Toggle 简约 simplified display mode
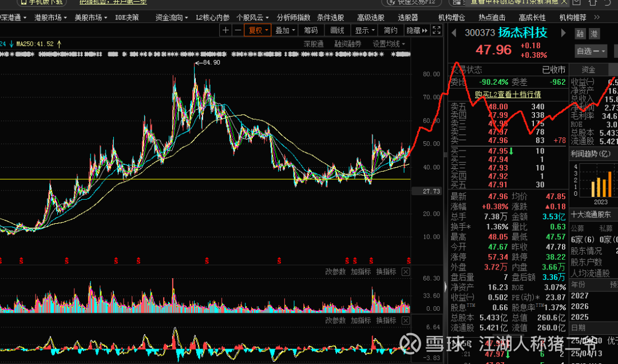This screenshot has width=618, height=364. click(x=390, y=30)
